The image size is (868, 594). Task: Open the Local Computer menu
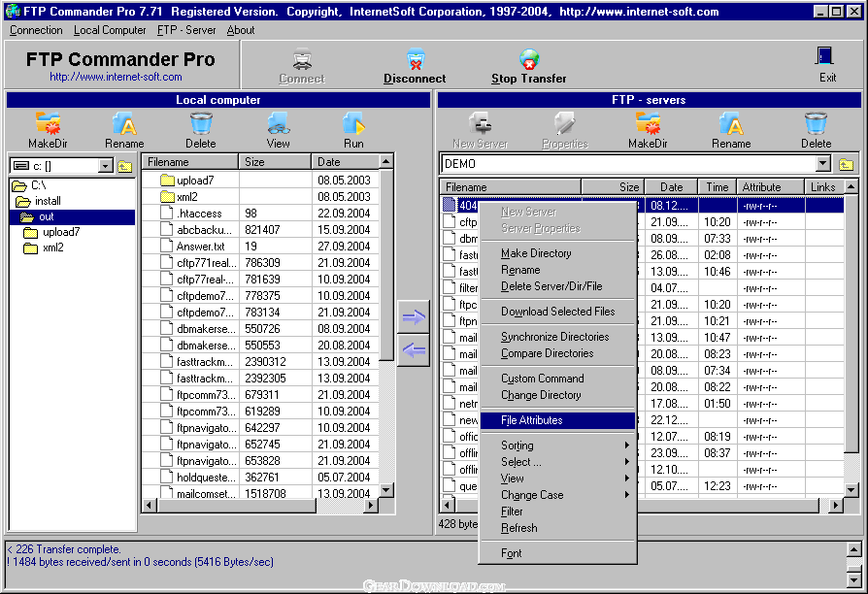tap(110, 30)
